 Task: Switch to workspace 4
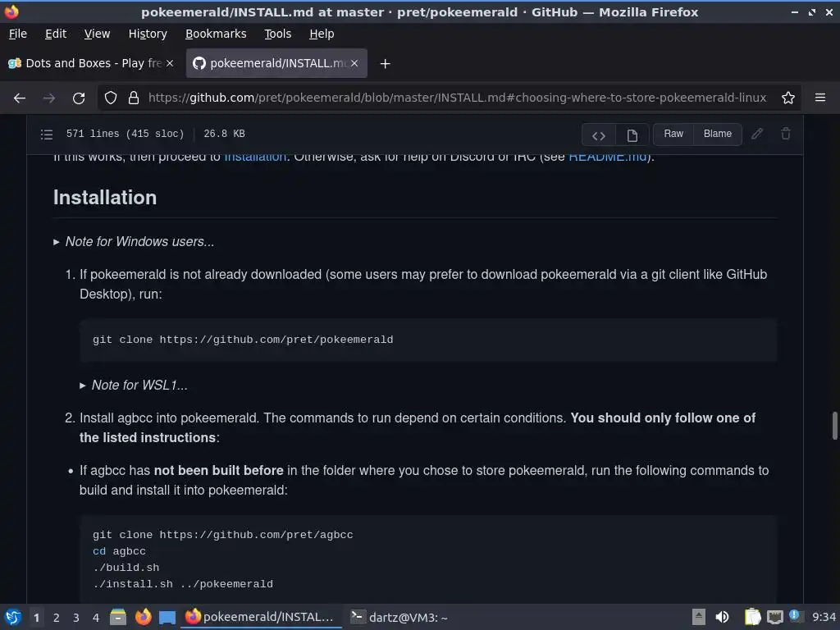tap(96, 618)
